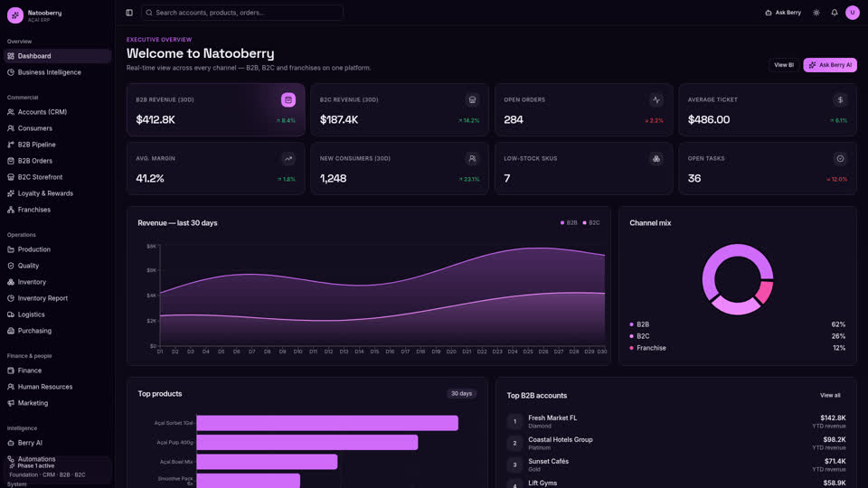Open Production in sidebar
The image size is (868, 488).
tap(58, 249)
